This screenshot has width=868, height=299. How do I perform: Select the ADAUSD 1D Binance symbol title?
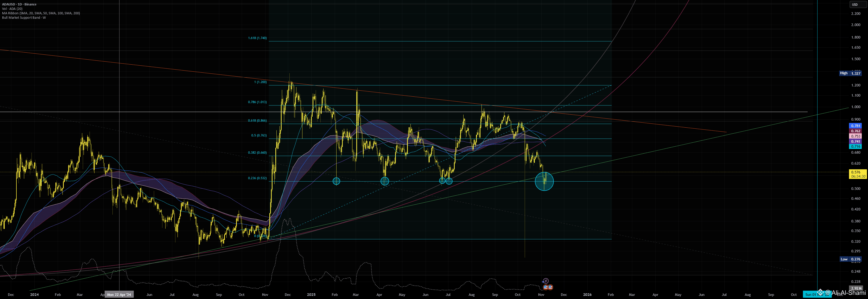tap(19, 4)
